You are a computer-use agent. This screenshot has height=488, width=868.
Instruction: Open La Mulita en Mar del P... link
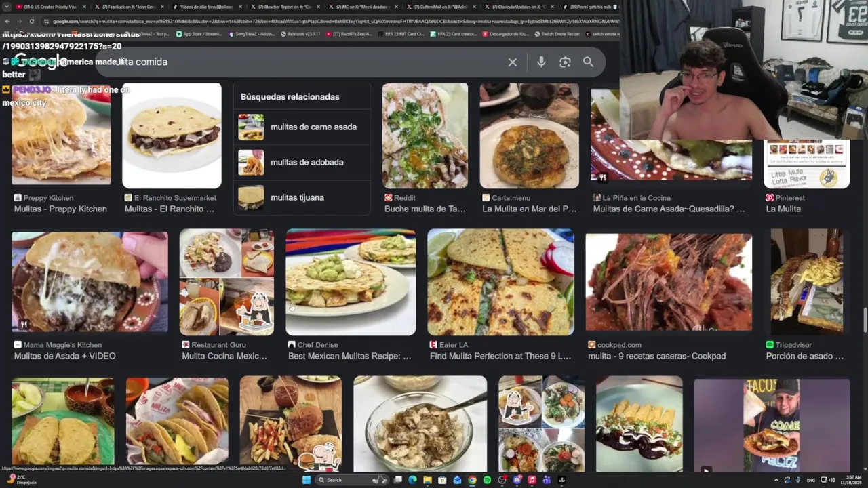pyautogui.click(x=530, y=209)
